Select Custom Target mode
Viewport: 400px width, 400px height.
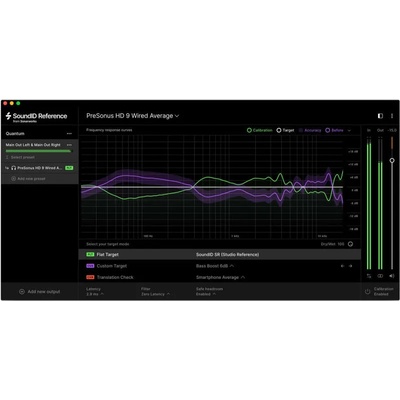tap(220, 266)
